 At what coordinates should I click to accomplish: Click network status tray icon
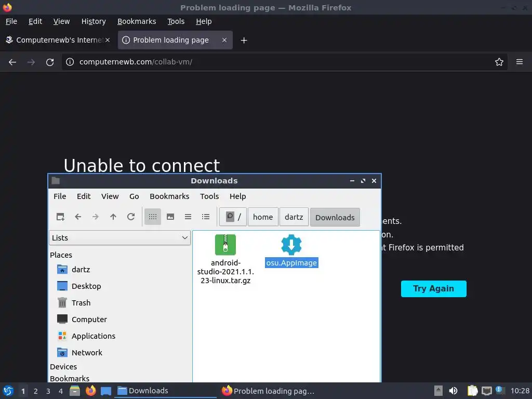(486, 391)
